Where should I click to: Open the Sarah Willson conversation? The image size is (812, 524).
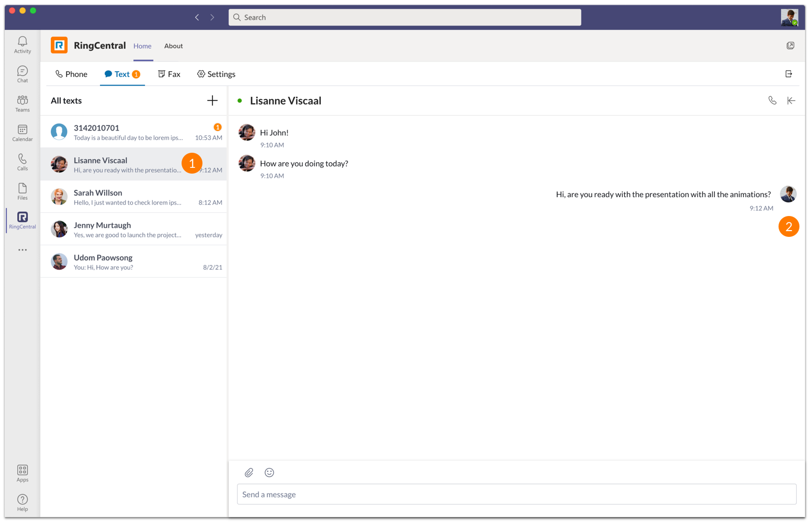coord(133,197)
